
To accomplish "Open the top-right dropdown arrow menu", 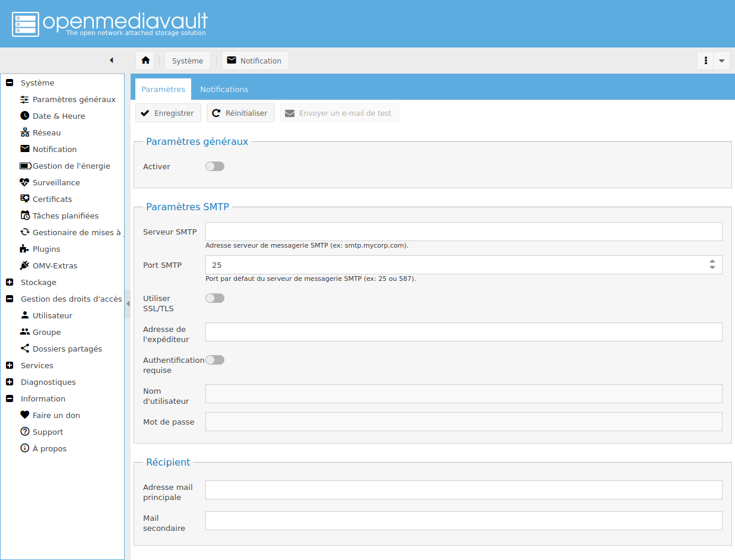I will tap(721, 61).
